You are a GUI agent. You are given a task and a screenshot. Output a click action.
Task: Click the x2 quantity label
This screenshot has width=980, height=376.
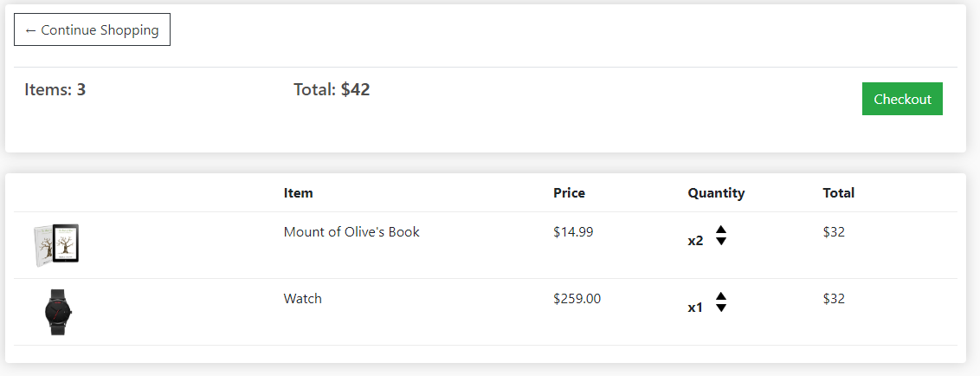(x=696, y=241)
